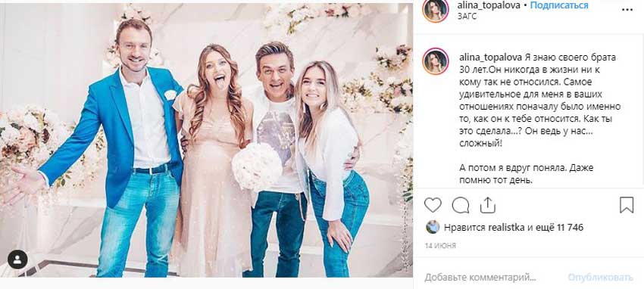The width and height of the screenshot is (644, 289).
Task: Click the Опубликовать comment button
Action: pyautogui.click(x=600, y=277)
